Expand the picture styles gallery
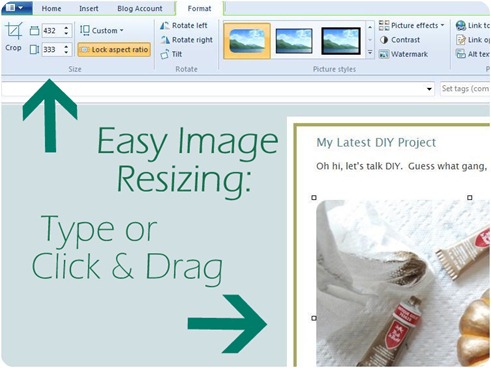The width and height of the screenshot is (491, 368). (370, 53)
